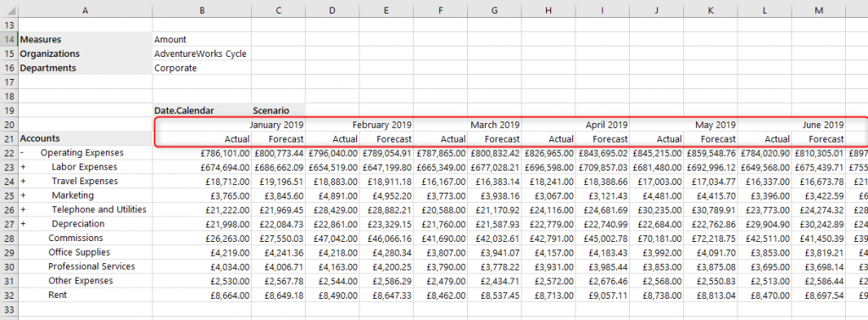
Task: Select cell with £9,057.11
Action: click(x=603, y=295)
